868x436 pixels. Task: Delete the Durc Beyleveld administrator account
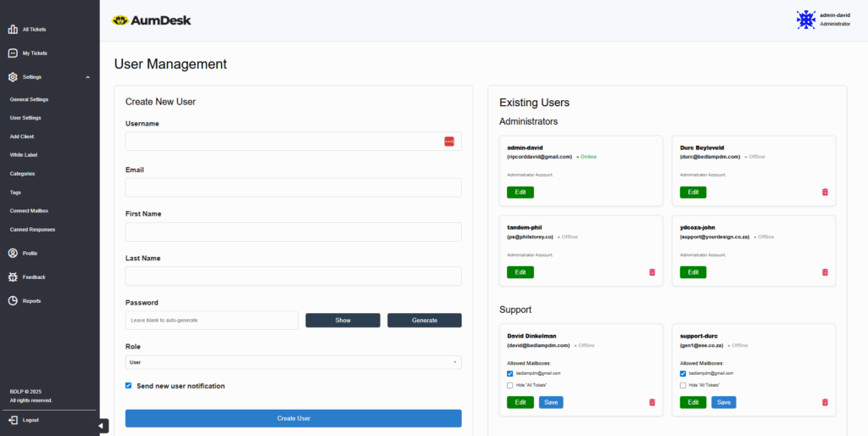tap(825, 193)
